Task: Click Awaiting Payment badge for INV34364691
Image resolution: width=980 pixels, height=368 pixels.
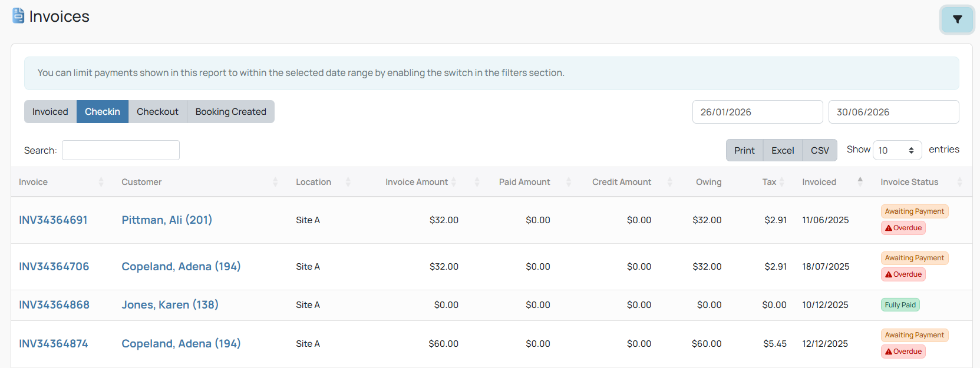Action: (x=915, y=211)
